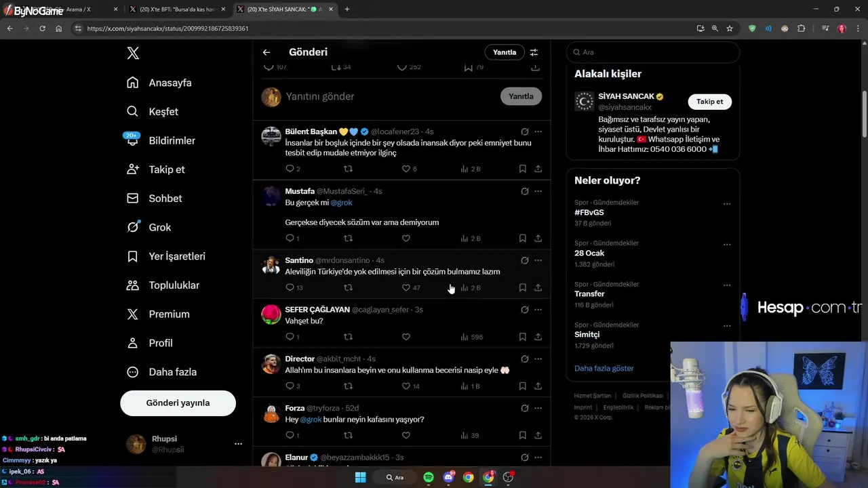Open more options on Bülent Başkan's reply
The image size is (868, 488).
(538, 131)
